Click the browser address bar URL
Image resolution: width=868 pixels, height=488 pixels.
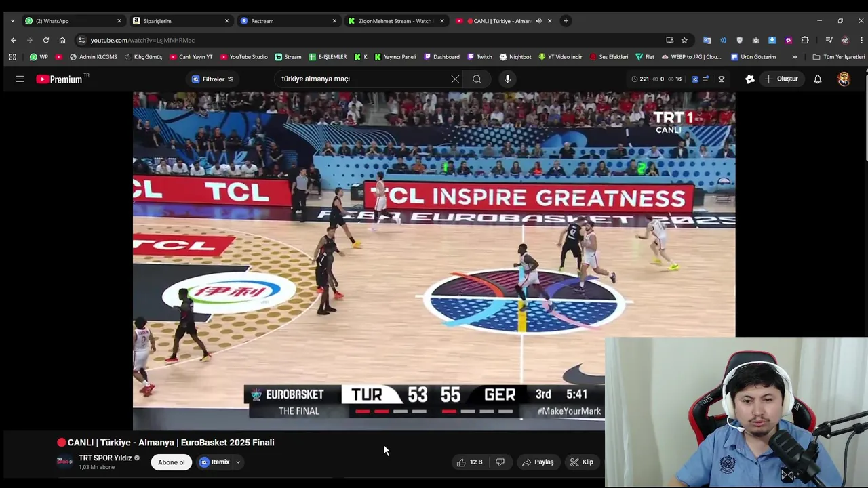coord(142,40)
